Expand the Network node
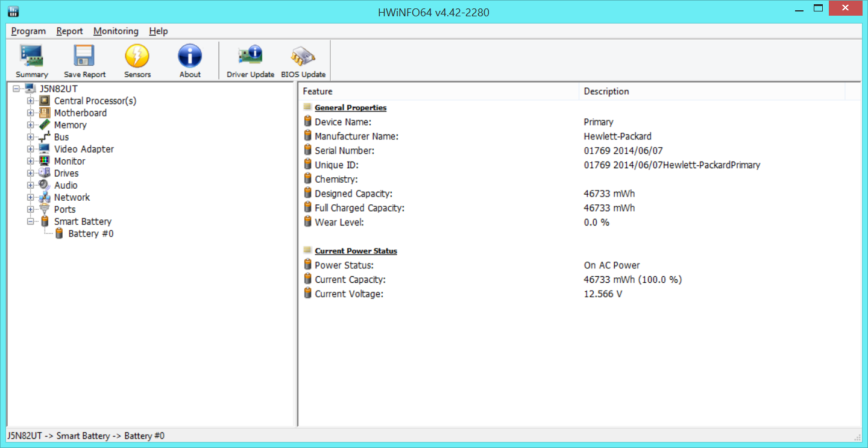 (31, 197)
